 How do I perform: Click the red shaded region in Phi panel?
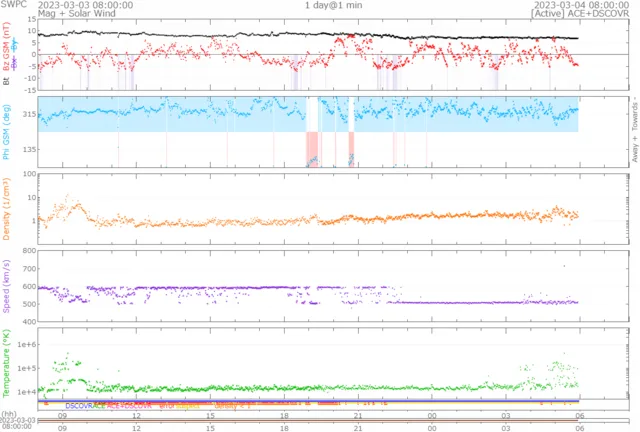(312, 148)
